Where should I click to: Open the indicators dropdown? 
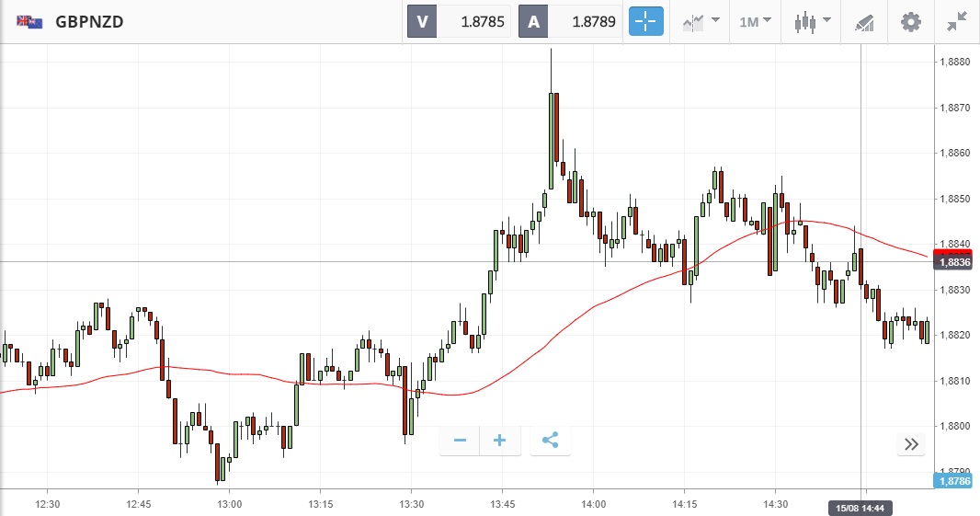pos(700,21)
